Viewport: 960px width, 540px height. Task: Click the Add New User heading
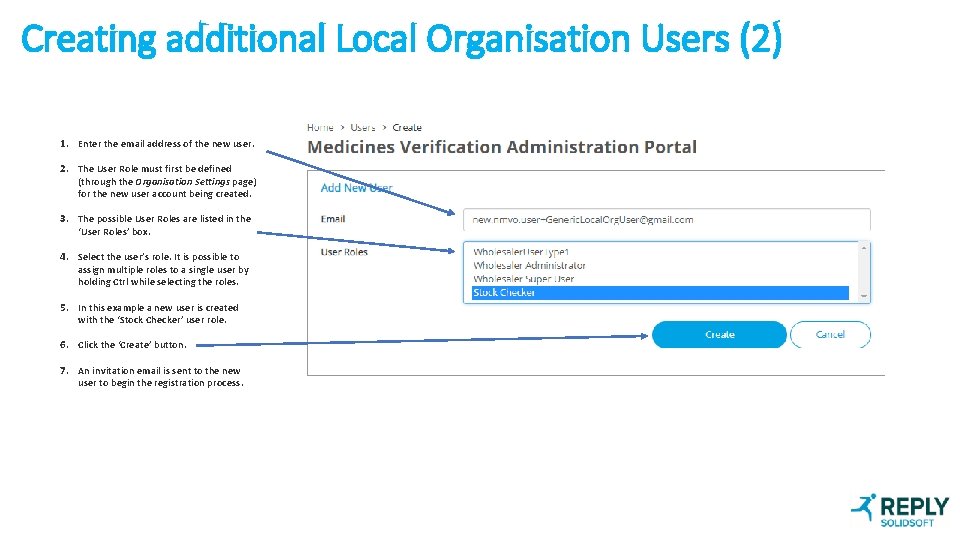pos(356,188)
